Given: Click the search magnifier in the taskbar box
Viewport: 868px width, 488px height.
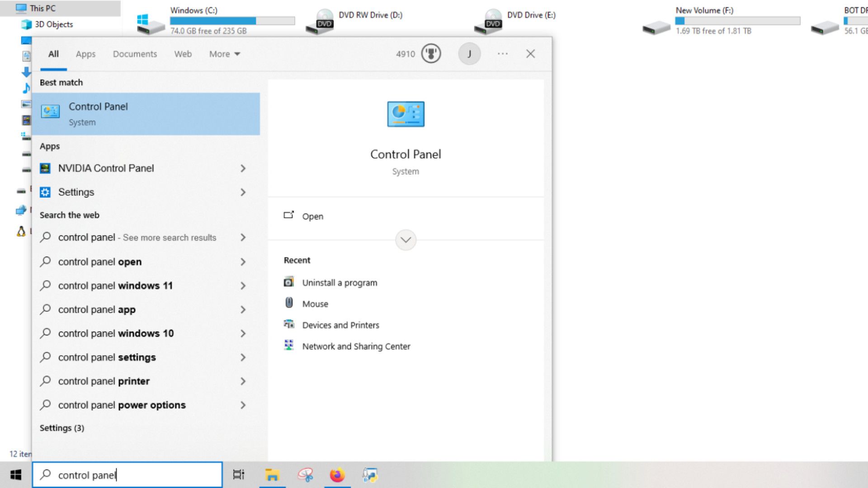Looking at the screenshot, I should tap(45, 474).
